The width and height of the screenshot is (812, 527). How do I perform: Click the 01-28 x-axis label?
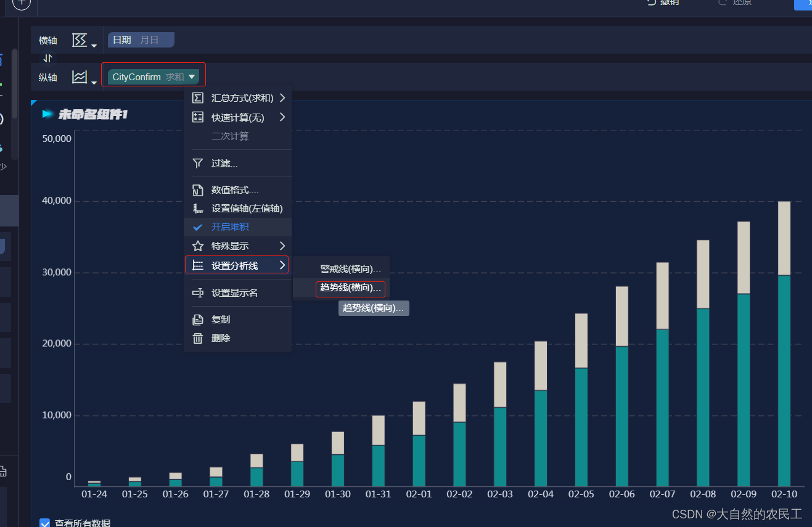(x=256, y=494)
